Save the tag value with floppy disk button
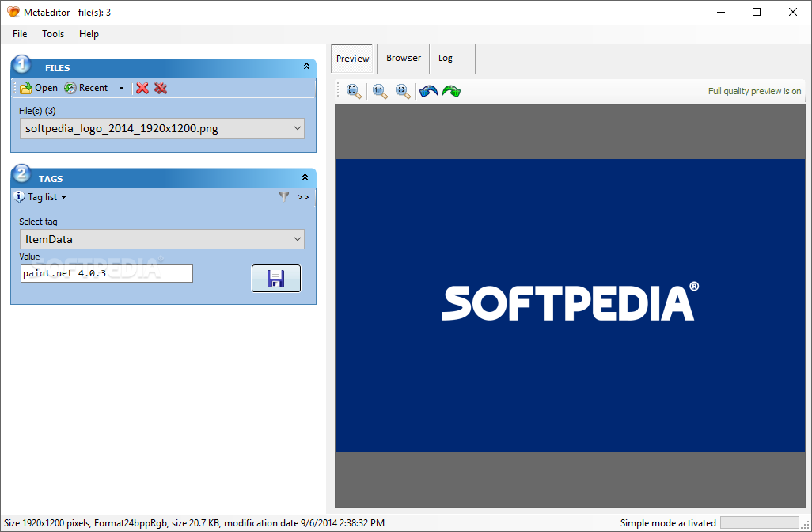Screen dimensions: 812x532 (x=276, y=278)
